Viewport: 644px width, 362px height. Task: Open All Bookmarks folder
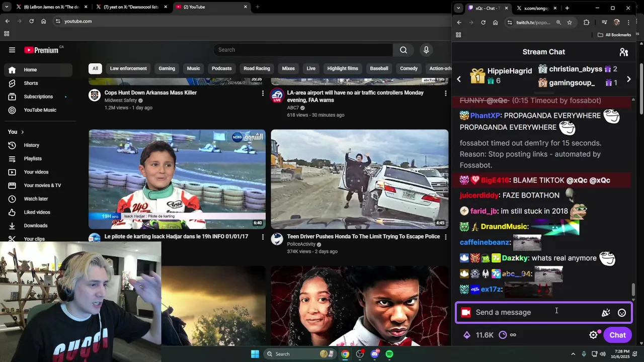(x=614, y=35)
